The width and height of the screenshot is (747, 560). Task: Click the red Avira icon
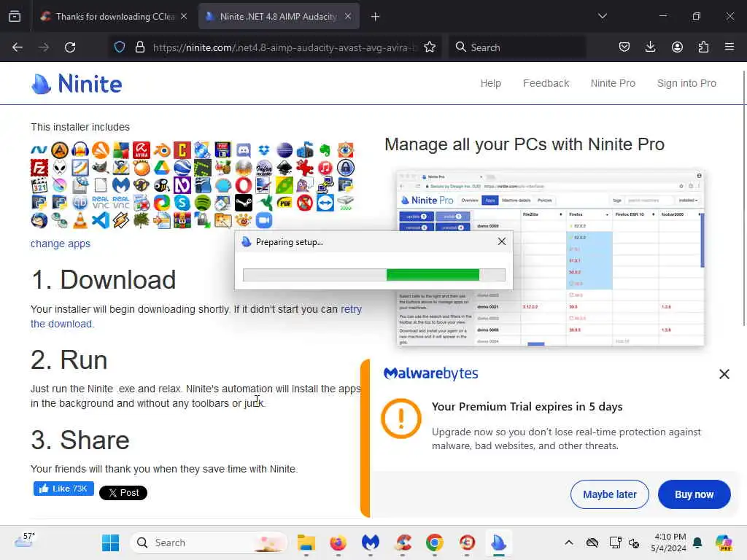(142, 150)
